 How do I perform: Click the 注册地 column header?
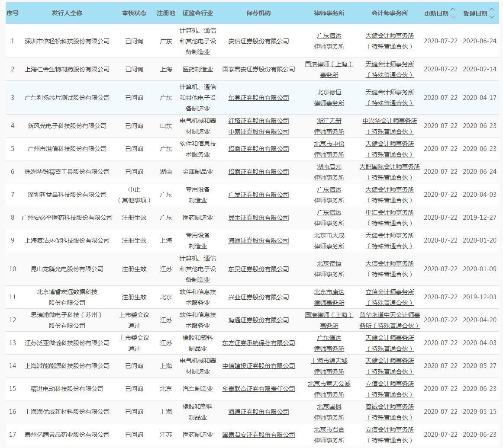166,13
